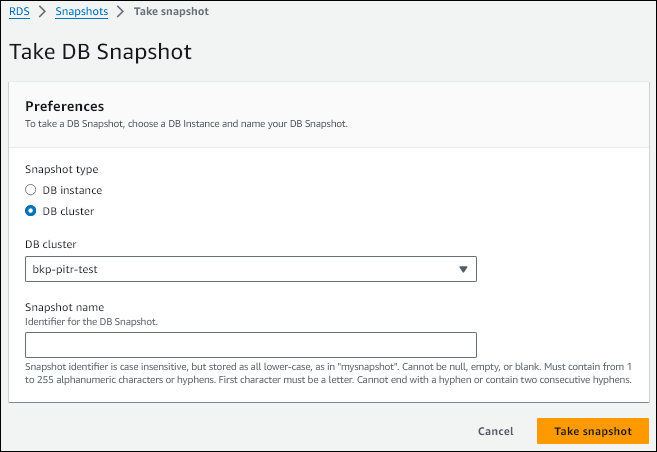Click the 'Snapshot type' label
Image resolution: width=657 pixels, height=452 pixels.
[61, 169]
